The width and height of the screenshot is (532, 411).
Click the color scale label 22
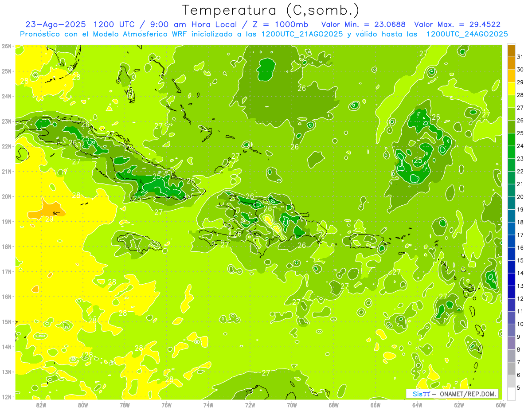[x=520, y=172]
